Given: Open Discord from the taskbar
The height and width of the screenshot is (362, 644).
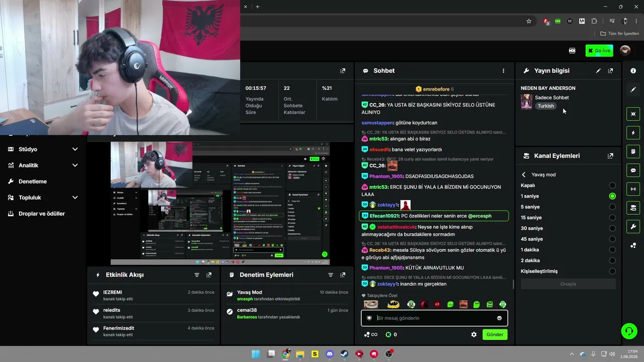Looking at the screenshot, I should coord(330,354).
